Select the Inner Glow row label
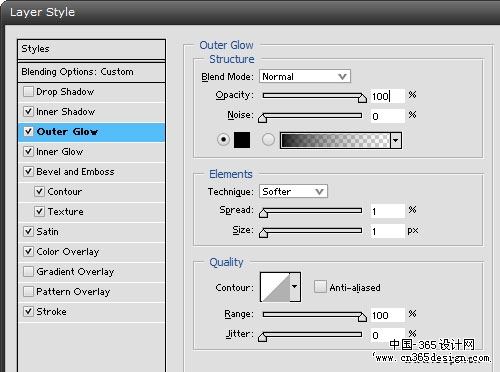Screen dimensions: 500x372 [x=60, y=152]
